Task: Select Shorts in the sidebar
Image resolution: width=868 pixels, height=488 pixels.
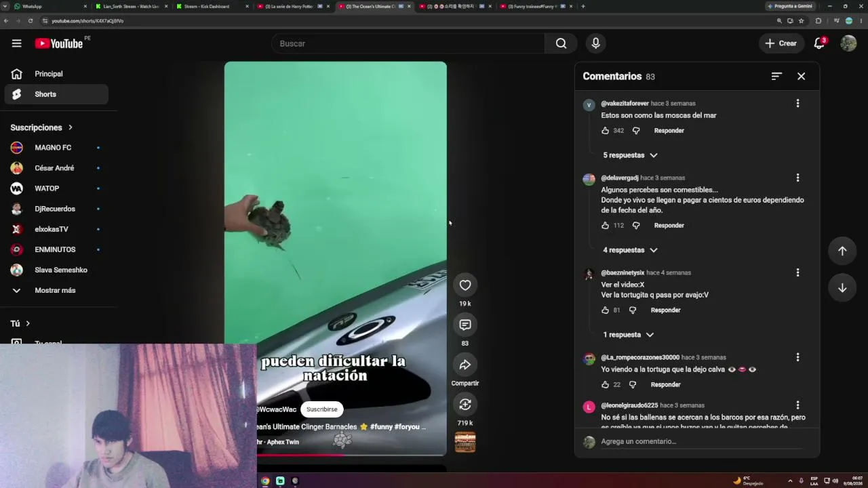Action: pos(56,94)
